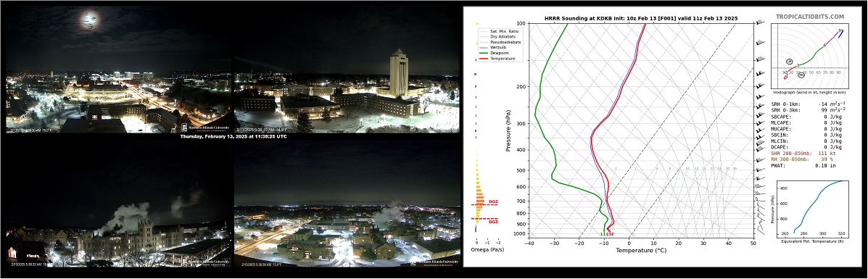Click the steam plume in bottom-left webcam
868x279 pixels.
[x=125, y=217]
